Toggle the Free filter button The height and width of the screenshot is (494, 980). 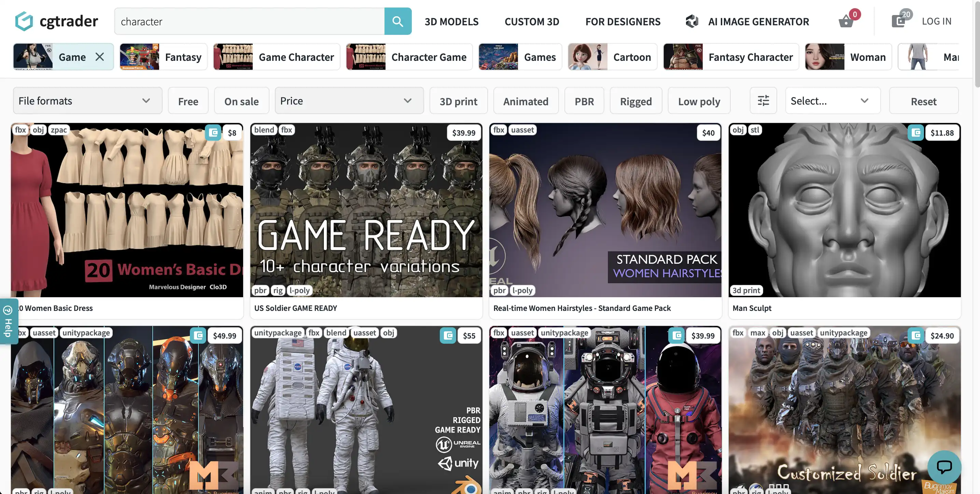click(188, 100)
